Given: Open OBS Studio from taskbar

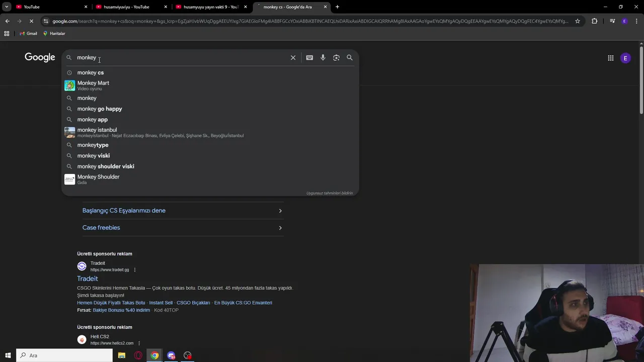Looking at the screenshot, I should point(188,355).
